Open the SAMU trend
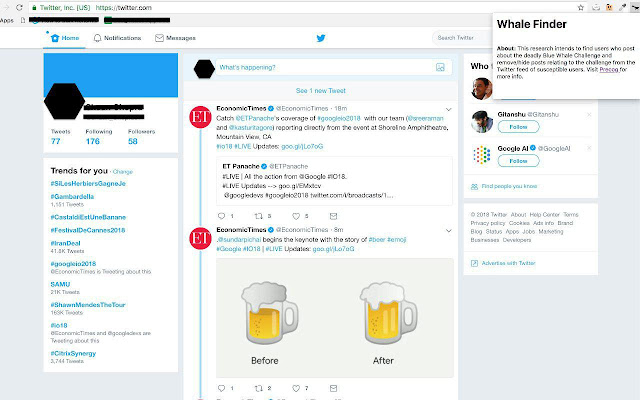The width and height of the screenshot is (640, 400). pos(60,284)
